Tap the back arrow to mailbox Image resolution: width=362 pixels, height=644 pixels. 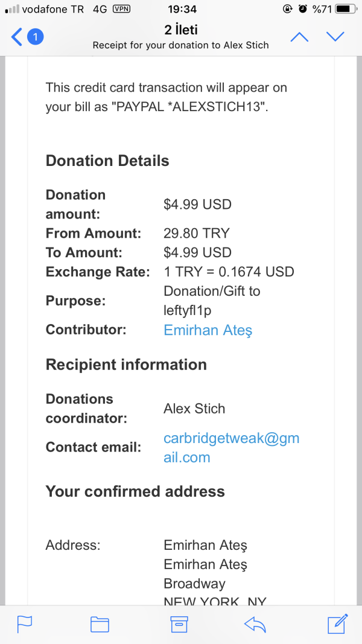pos(16,37)
